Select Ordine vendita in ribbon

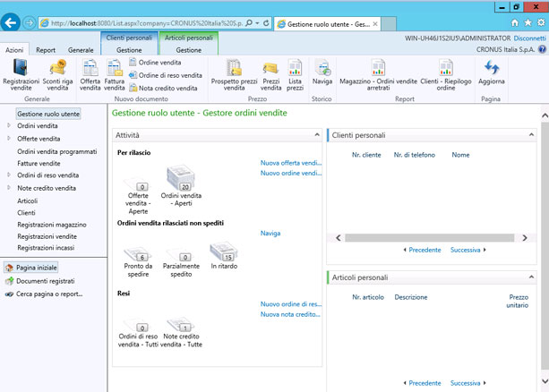pos(155,63)
